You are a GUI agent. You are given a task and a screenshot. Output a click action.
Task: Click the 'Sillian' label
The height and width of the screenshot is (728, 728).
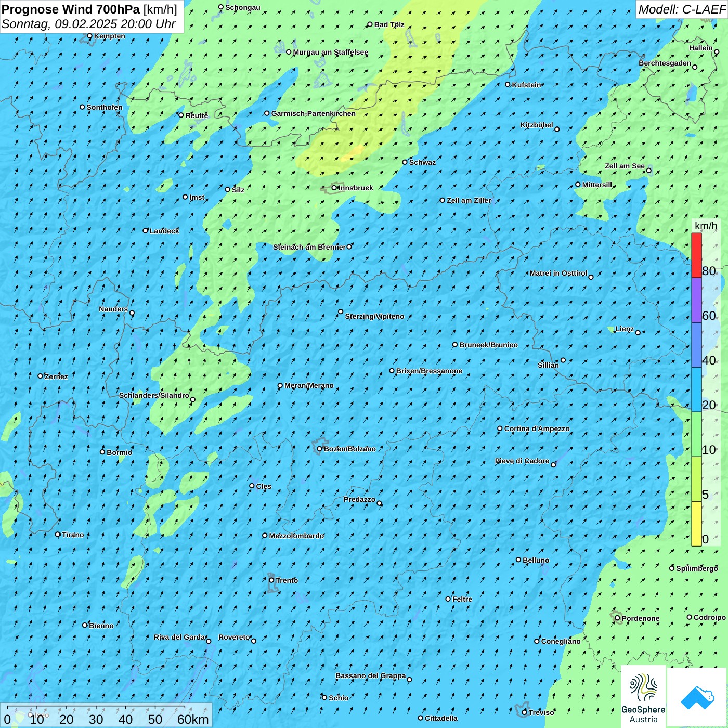[548, 365]
